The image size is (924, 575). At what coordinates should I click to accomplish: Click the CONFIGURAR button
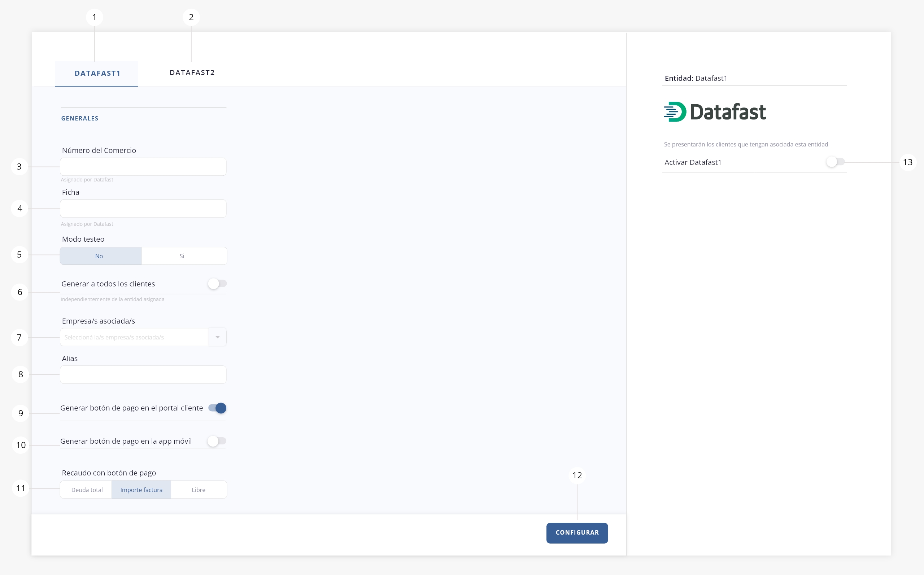(577, 533)
